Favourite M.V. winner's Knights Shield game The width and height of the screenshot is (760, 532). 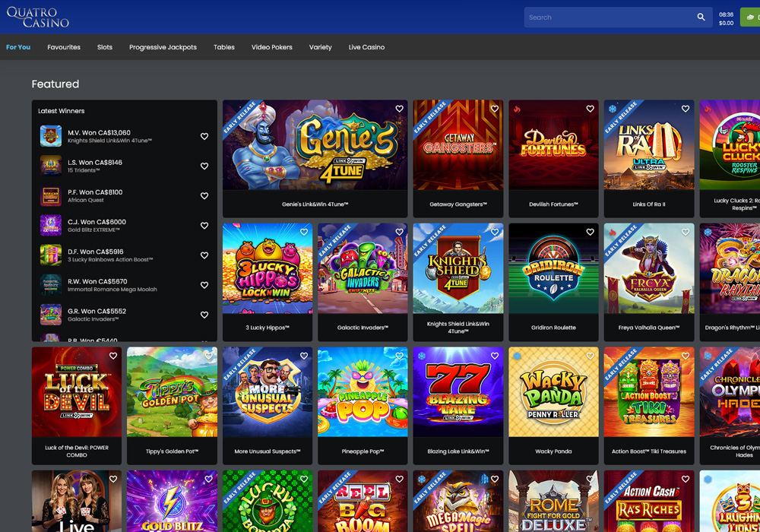click(204, 136)
